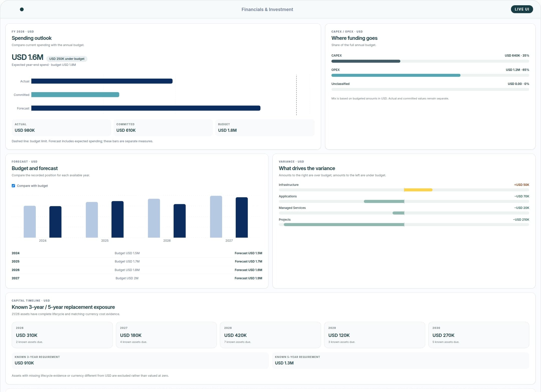
Task: Click Forecast USD 1.6M in the 2026 row
Action: 248,270
